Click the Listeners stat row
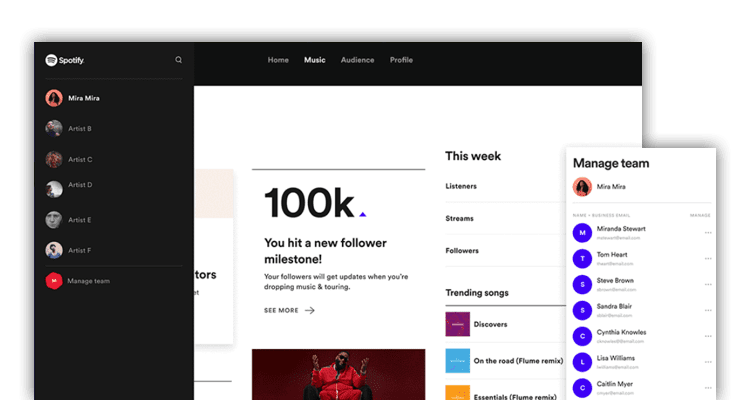 point(500,186)
